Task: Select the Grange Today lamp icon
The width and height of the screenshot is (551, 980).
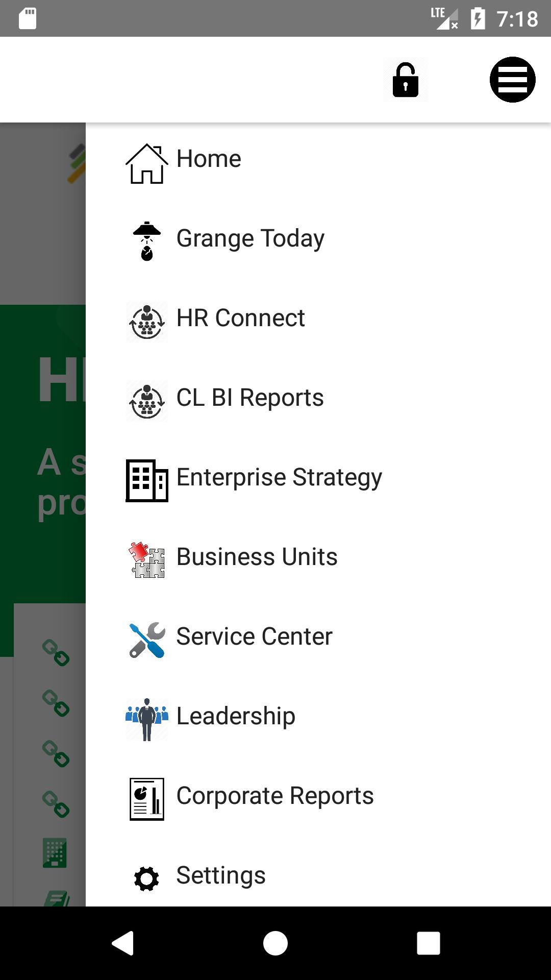Action: click(x=147, y=241)
